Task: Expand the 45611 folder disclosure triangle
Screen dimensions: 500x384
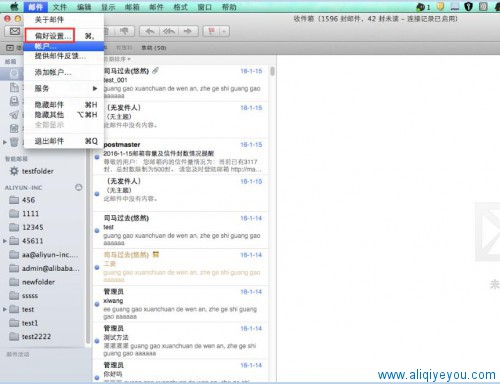Action: [x=5, y=241]
